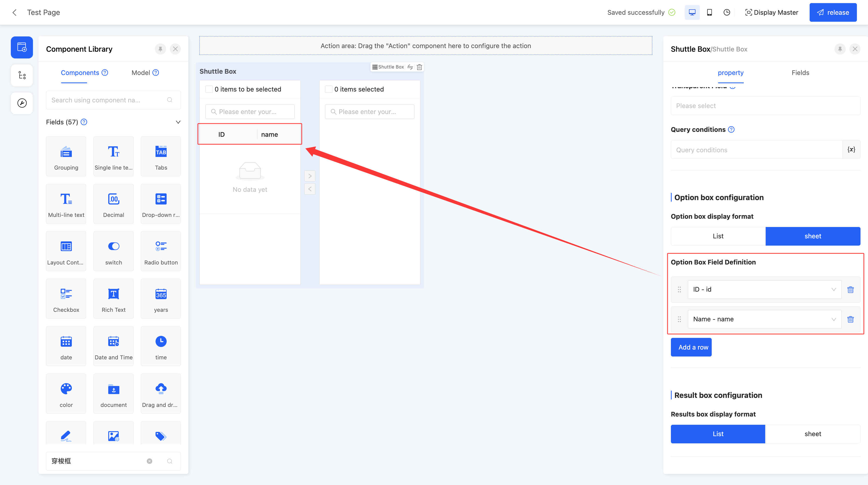Switch to the Model tab
Viewport: 868px width, 485px height.
pos(141,73)
